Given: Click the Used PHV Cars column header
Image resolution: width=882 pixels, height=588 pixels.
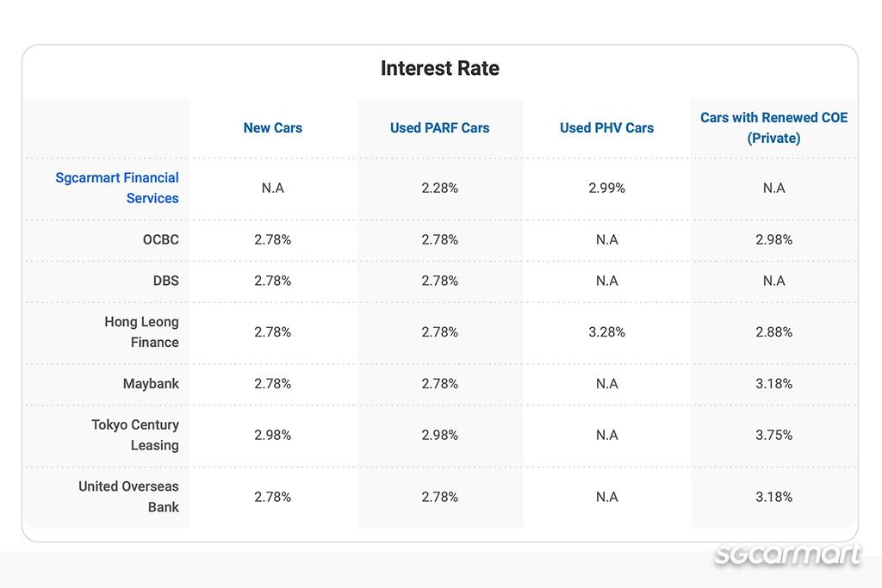Looking at the screenshot, I should tap(606, 127).
